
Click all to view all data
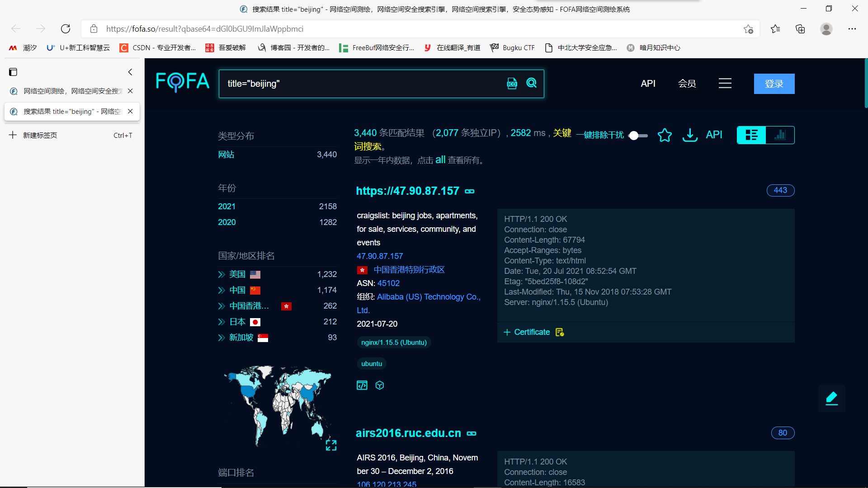(x=440, y=160)
